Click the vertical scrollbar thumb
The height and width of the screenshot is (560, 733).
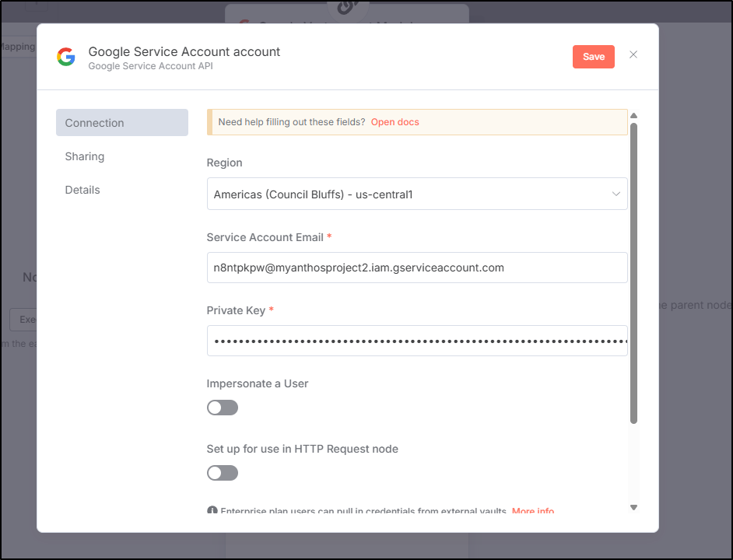tap(633, 274)
